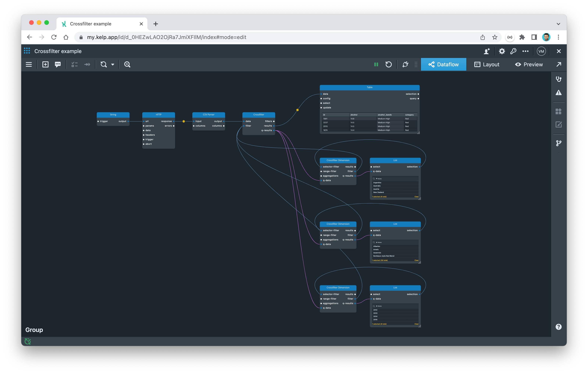Image resolution: width=588 pixels, height=374 pixels.
Task: Expand the Chrome tab list chevron
Action: pyautogui.click(x=558, y=24)
